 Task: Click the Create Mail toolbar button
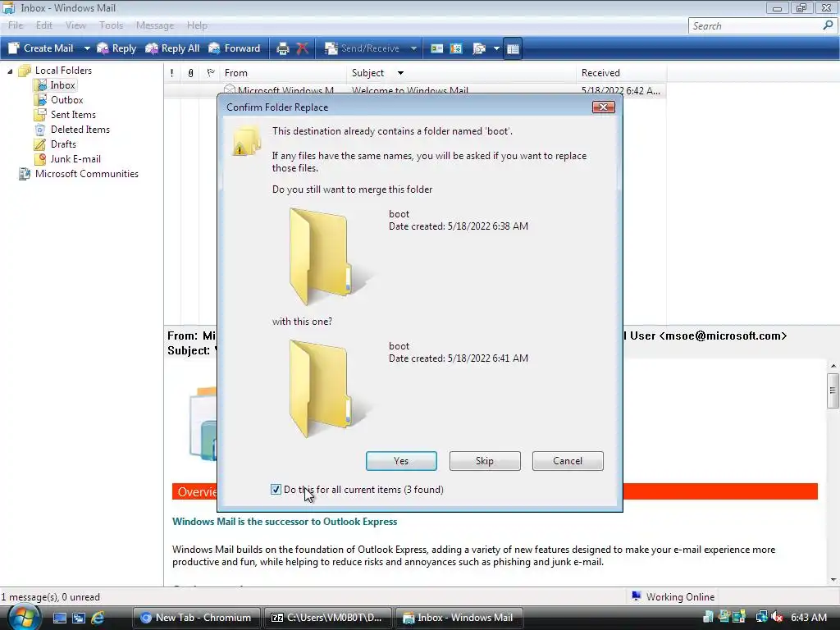click(41, 48)
